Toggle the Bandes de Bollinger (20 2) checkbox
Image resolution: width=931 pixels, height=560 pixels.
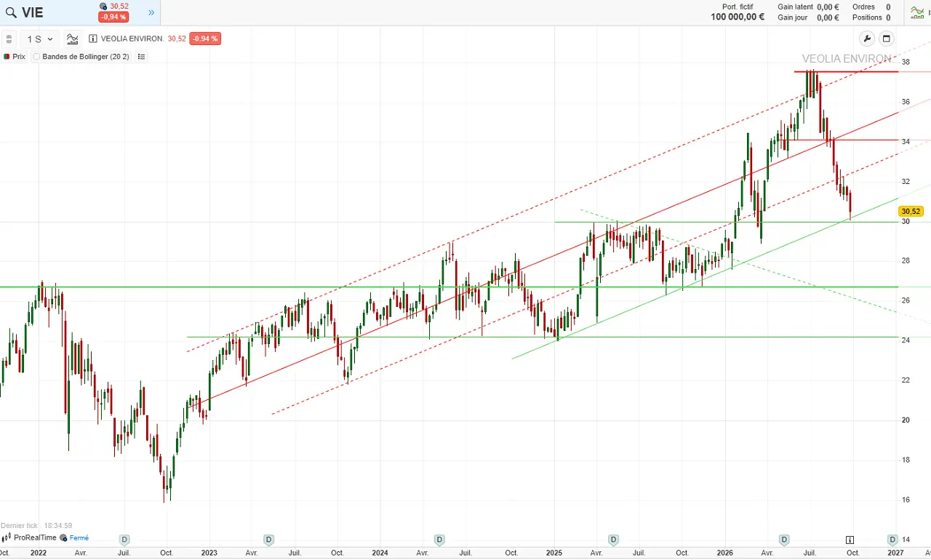(x=36, y=56)
